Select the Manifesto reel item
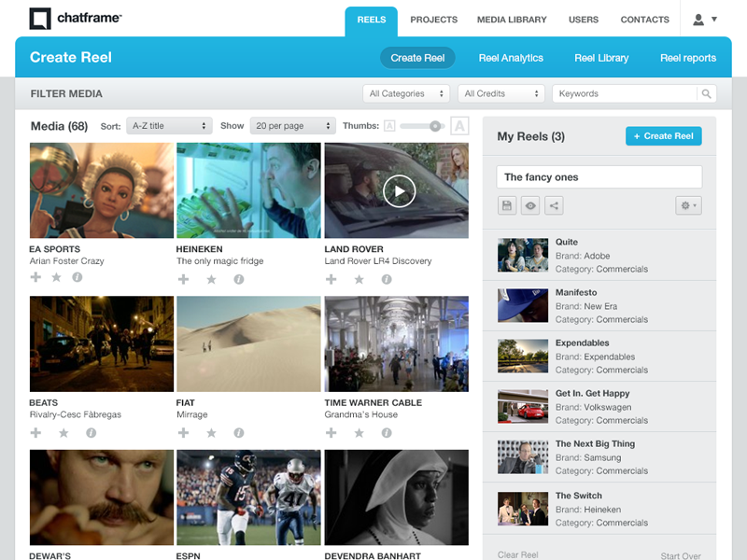 [599, 306]
